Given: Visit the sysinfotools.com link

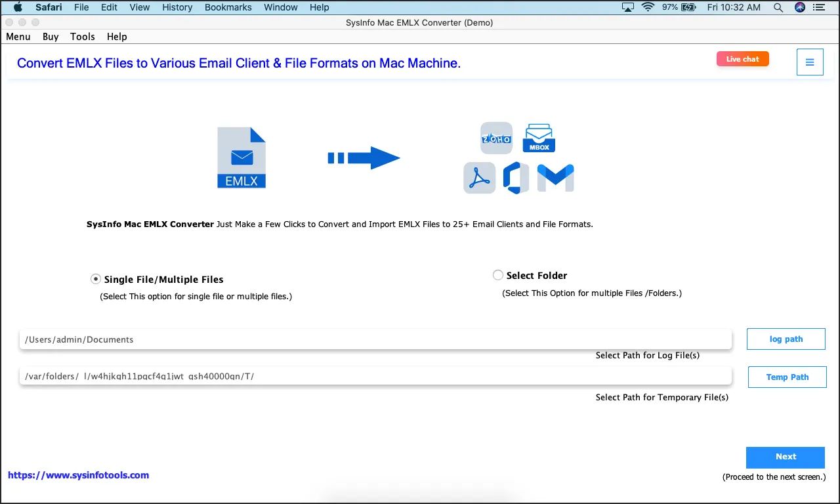Looking at the screenshot, I should tap(79, 475).
